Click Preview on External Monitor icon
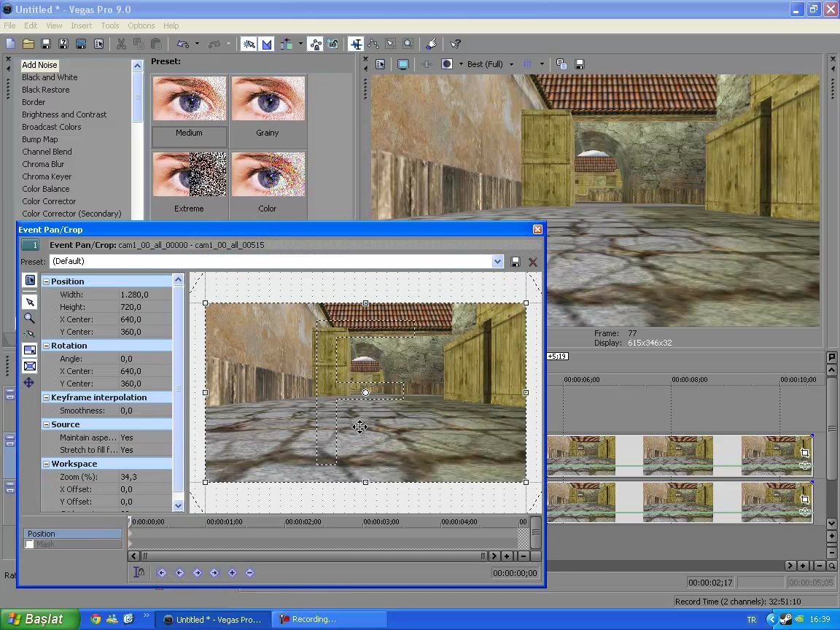This screenshot has width=840, height=630. (x=402, y=64)
